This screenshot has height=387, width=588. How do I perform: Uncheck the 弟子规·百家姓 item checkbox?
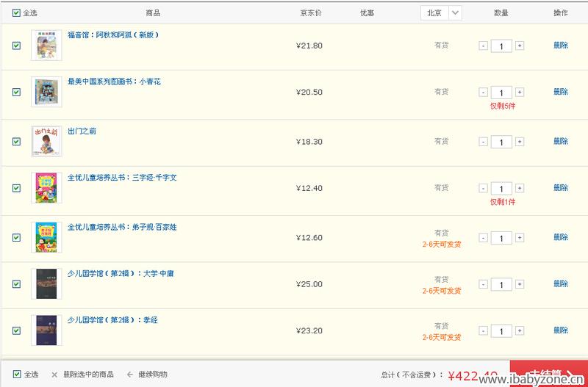click(16, 237)
